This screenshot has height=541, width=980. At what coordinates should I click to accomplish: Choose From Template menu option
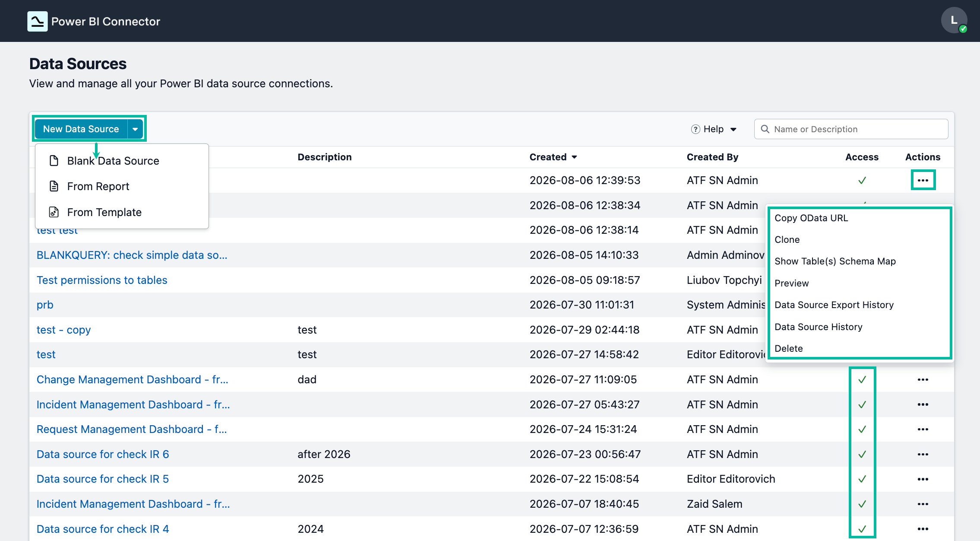(x=122, y=212)
